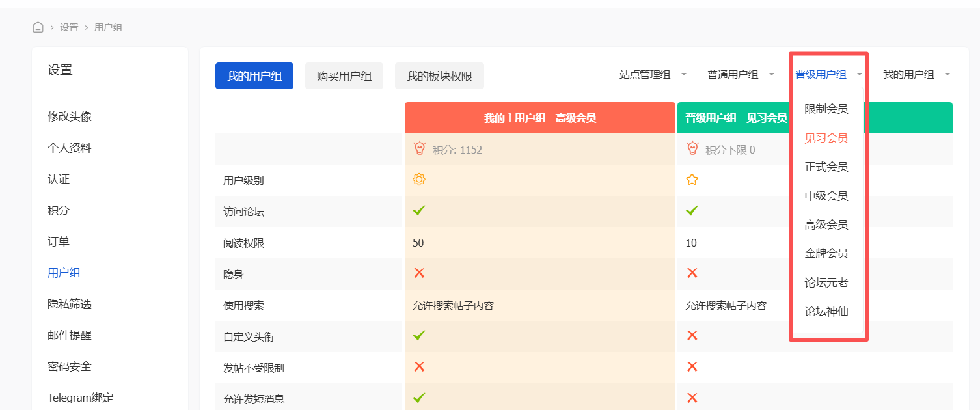Click the sun level icon in 用户级别 row

pos(419,180)
